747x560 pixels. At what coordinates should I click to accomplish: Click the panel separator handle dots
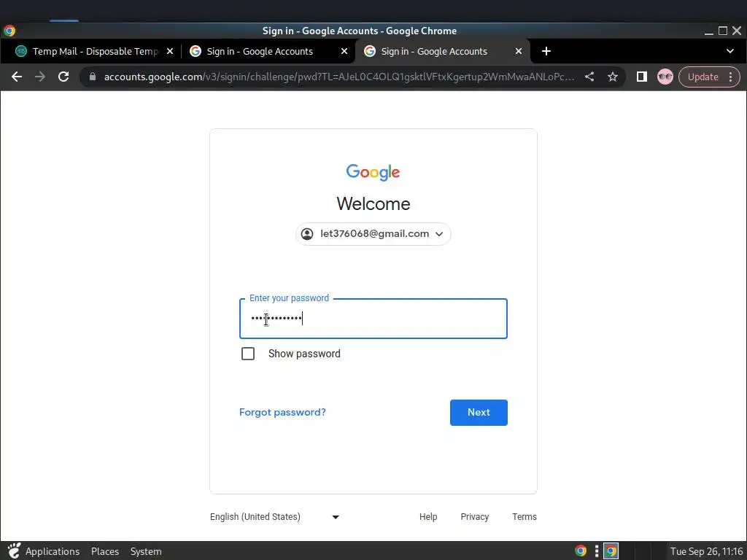point(597,551)
